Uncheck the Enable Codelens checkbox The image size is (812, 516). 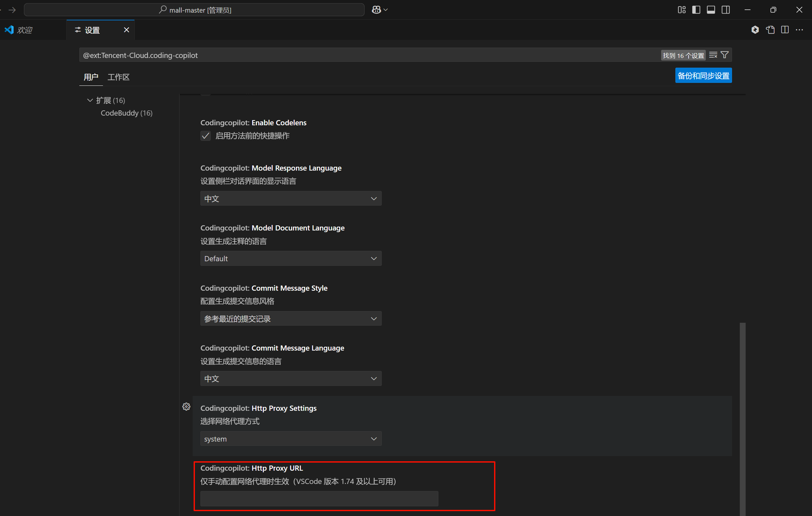pyautogui.click(x=205, y=136)
